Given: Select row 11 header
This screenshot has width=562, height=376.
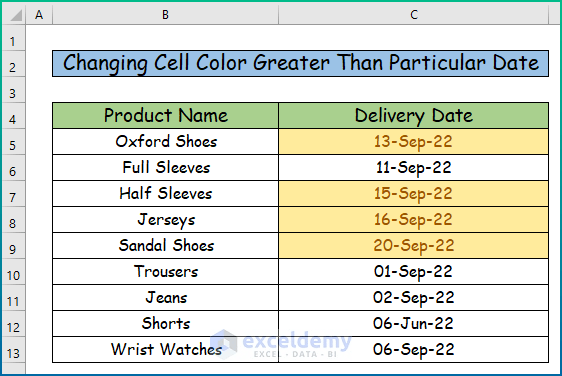Looking at the screenshot, I should (14, 298).
